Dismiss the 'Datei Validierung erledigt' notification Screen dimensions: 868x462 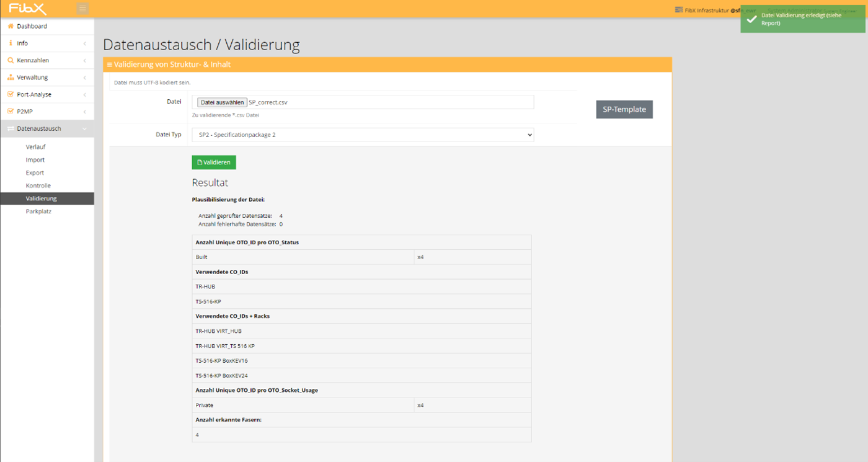click(803, 19)
